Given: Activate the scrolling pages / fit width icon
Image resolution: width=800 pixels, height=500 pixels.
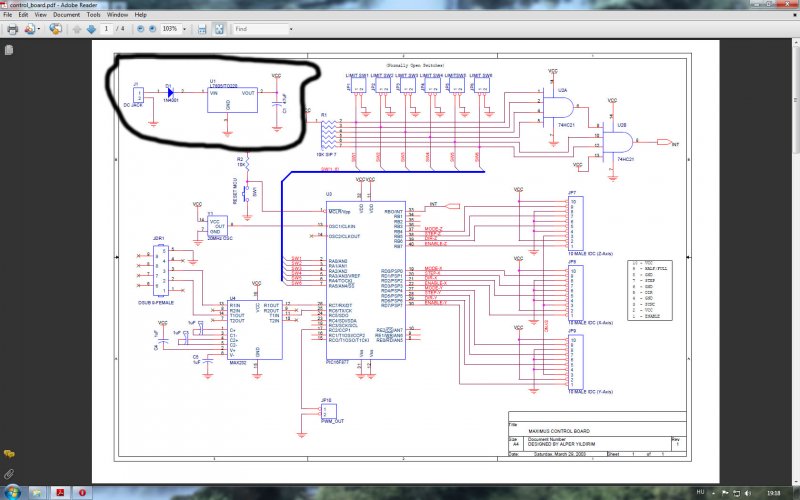Looking at the screenshot, I should pyautogui.click(x=202, y=29).
